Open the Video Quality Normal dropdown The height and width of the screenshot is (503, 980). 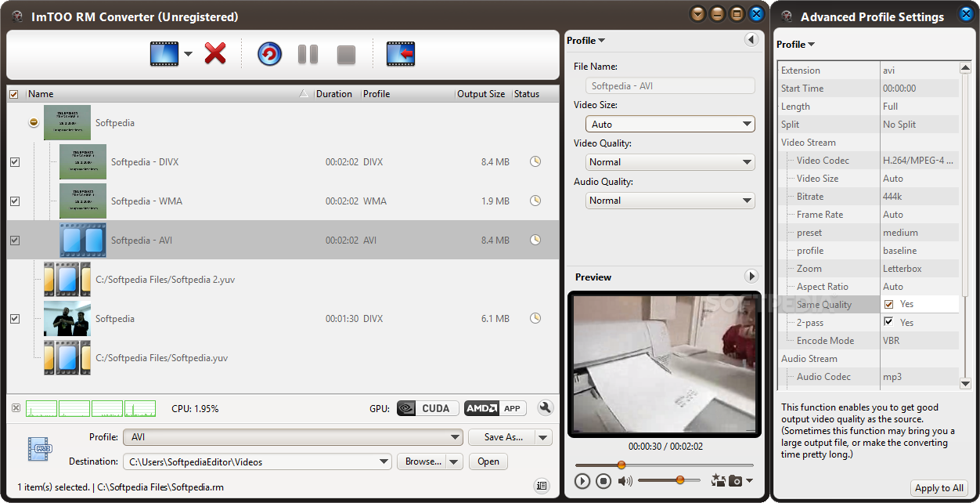[x=670, y=161]
